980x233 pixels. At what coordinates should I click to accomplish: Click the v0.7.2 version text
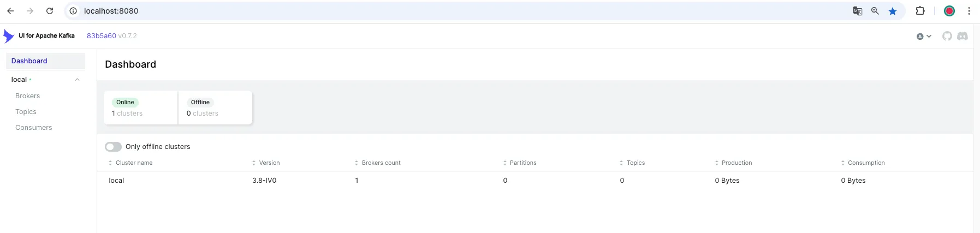(128, 36)
